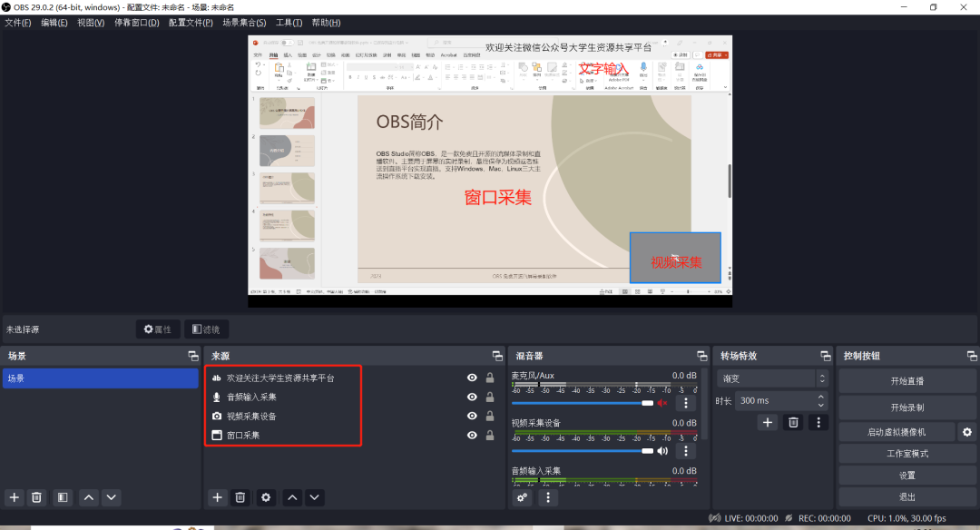Hide the 欢迎关注大学生资源共享平台 text source

[x=472, y=378]
